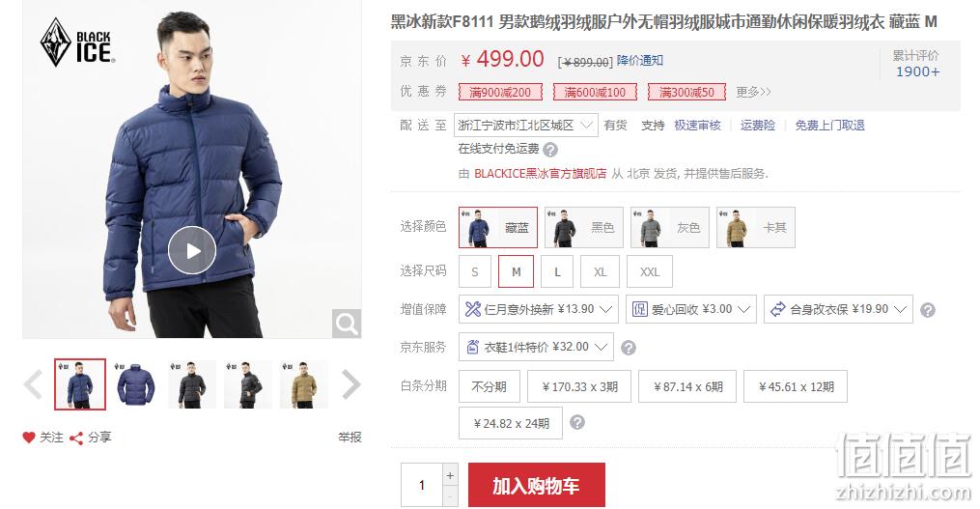Click the share 分享 icon
The height and width of the screenshot is (509, 980).
76,438
